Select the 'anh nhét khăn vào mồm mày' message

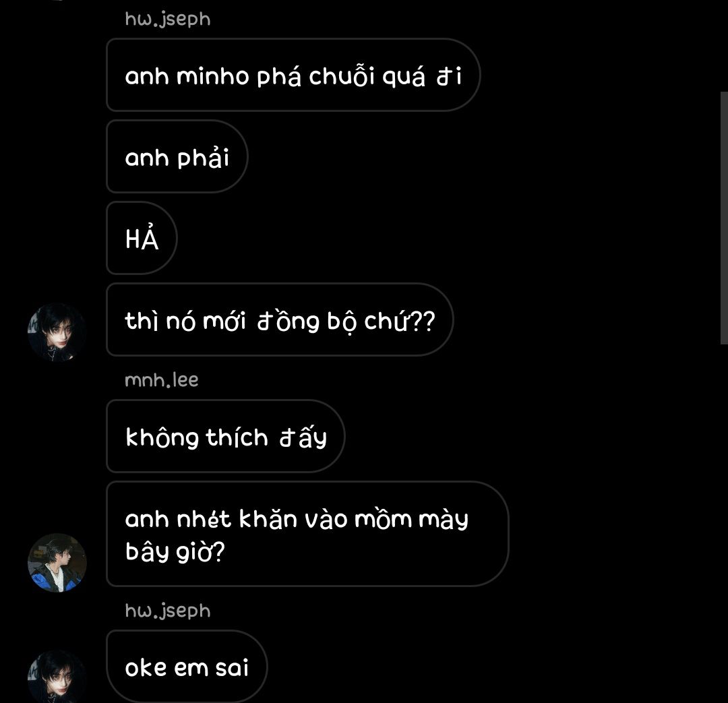point(307,534)
